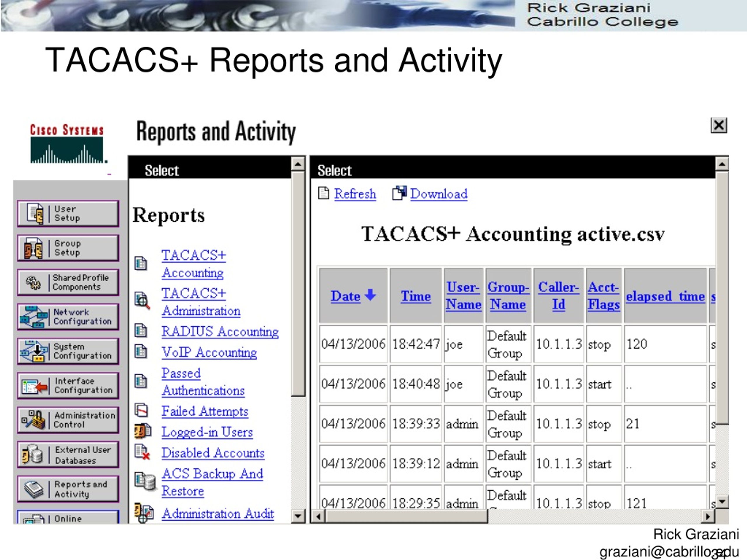Go to Network Configuration
Viewport: 747px width, 560px height.
(x=68, y=317)
